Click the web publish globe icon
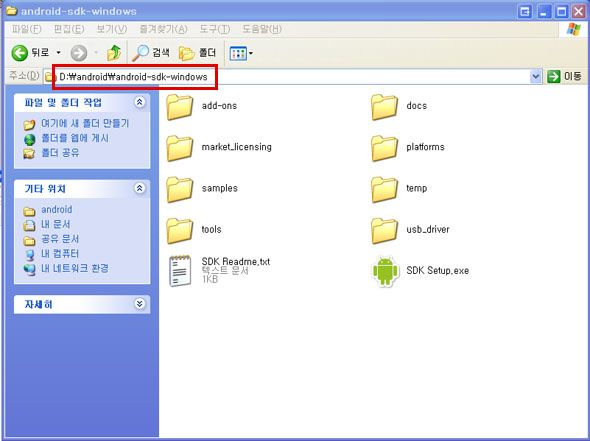 29,139
